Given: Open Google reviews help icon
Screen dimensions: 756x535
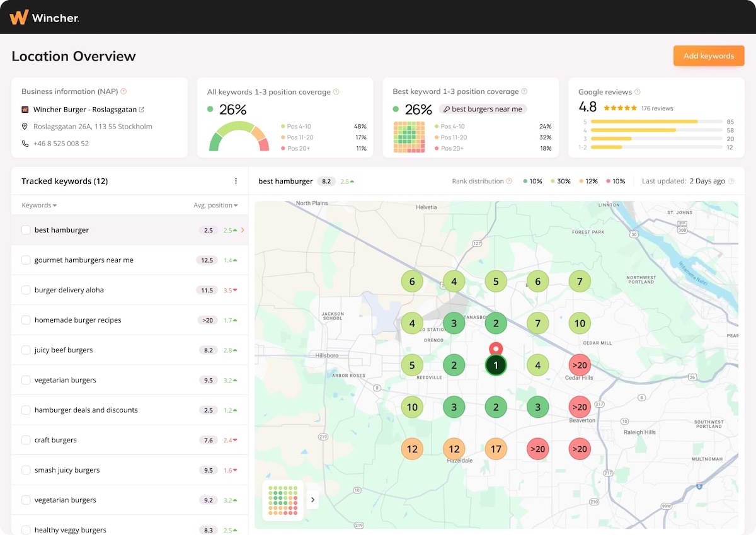Looking at the screenshot, I should point(637,92).
